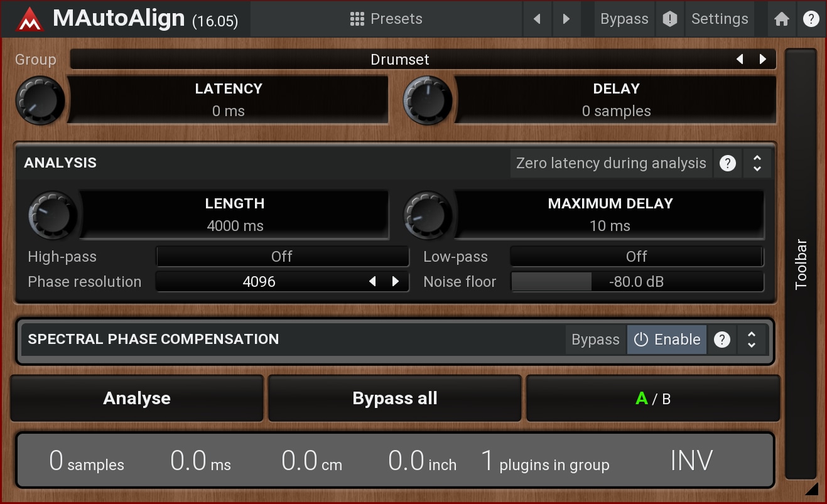Open Analysis section help question mark
The width and height of the screenshot is (827, 504).
[728, 163]
